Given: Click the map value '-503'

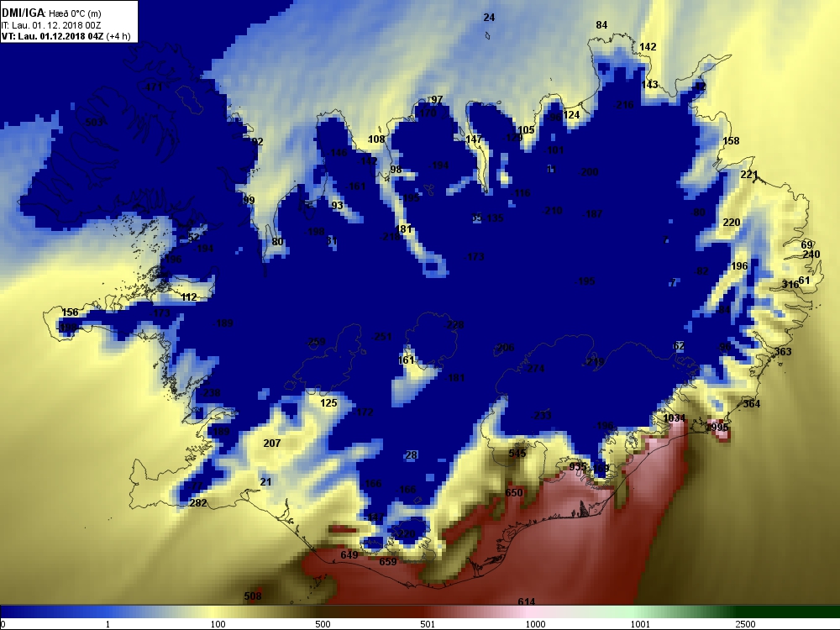Looking at the screenshot, I should [x=92, y=123].
